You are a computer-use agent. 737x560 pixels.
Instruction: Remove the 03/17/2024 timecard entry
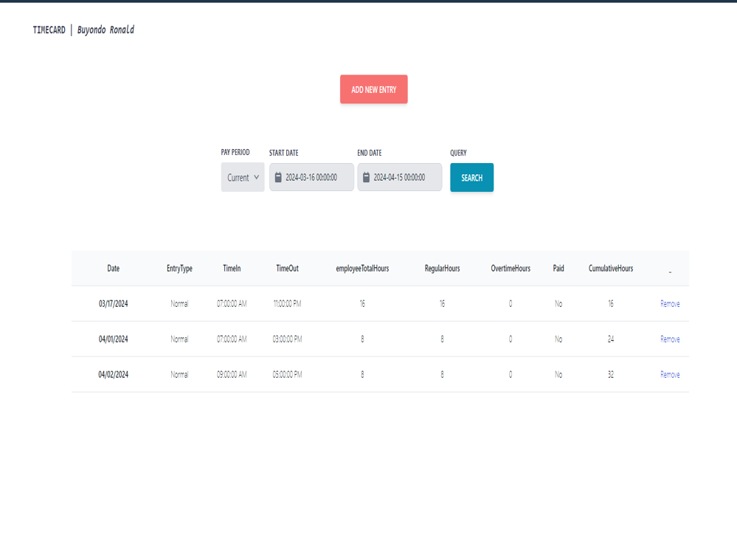pyautogui.click(x=670, y=303)
